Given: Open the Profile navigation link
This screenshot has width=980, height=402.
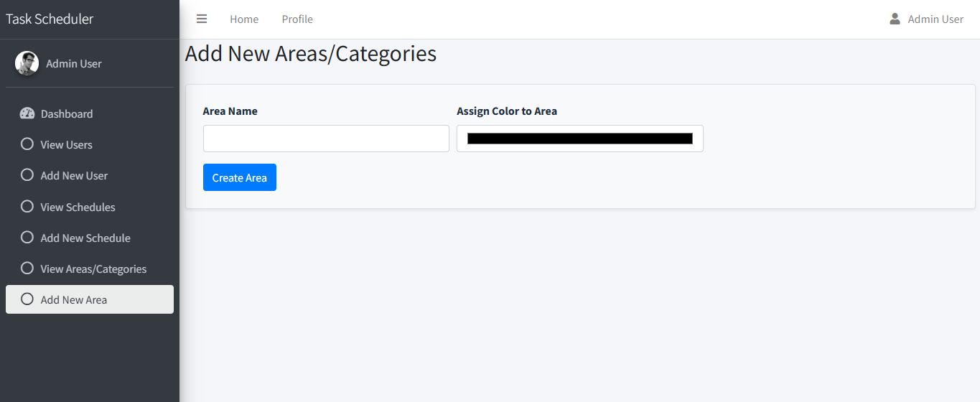Looking at the screenshot, I should [x=297, y=19].
